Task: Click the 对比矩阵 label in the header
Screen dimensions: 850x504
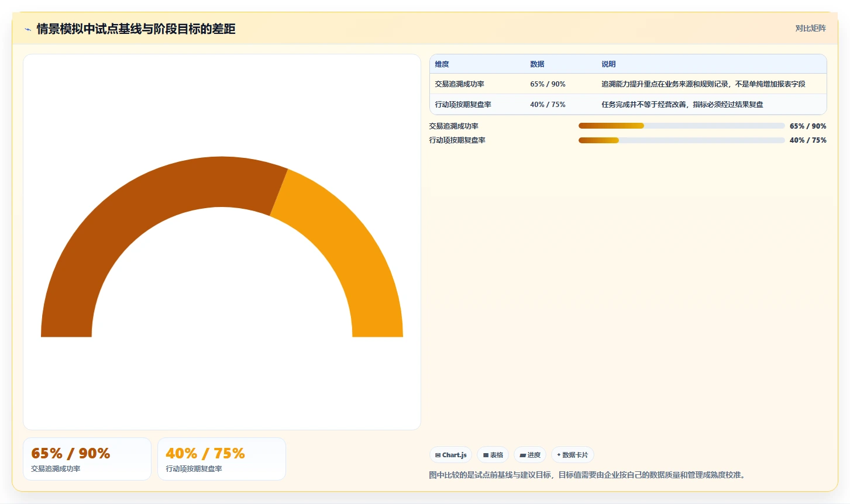Action: click(810, 28)
